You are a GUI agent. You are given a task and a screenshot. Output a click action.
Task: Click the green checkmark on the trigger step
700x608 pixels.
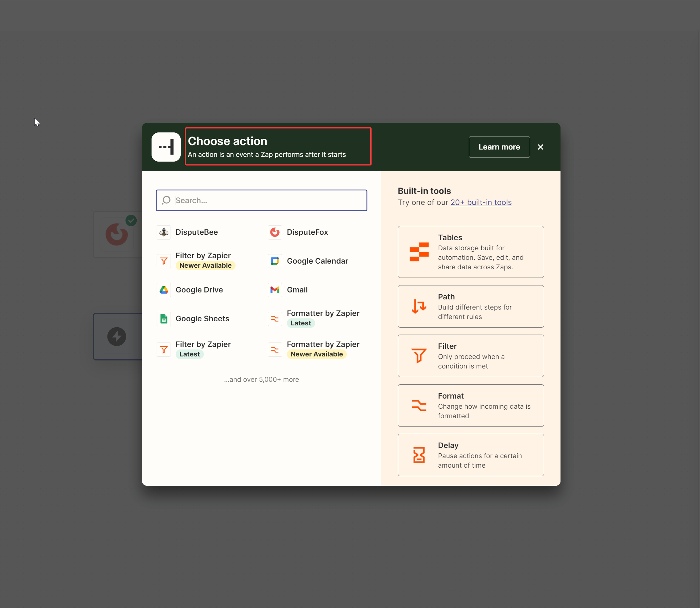click(x=131, y=220)
